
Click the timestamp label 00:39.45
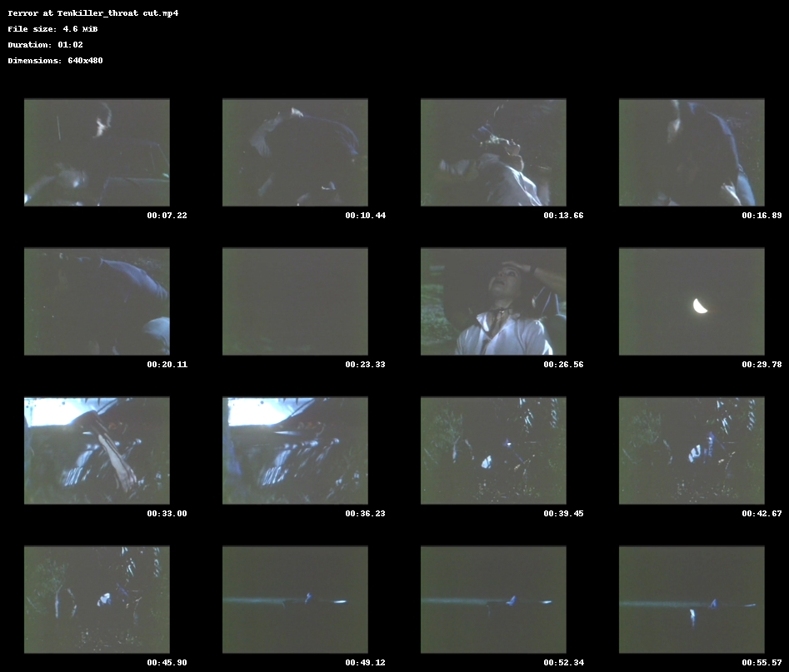click(x=563, y=514)
